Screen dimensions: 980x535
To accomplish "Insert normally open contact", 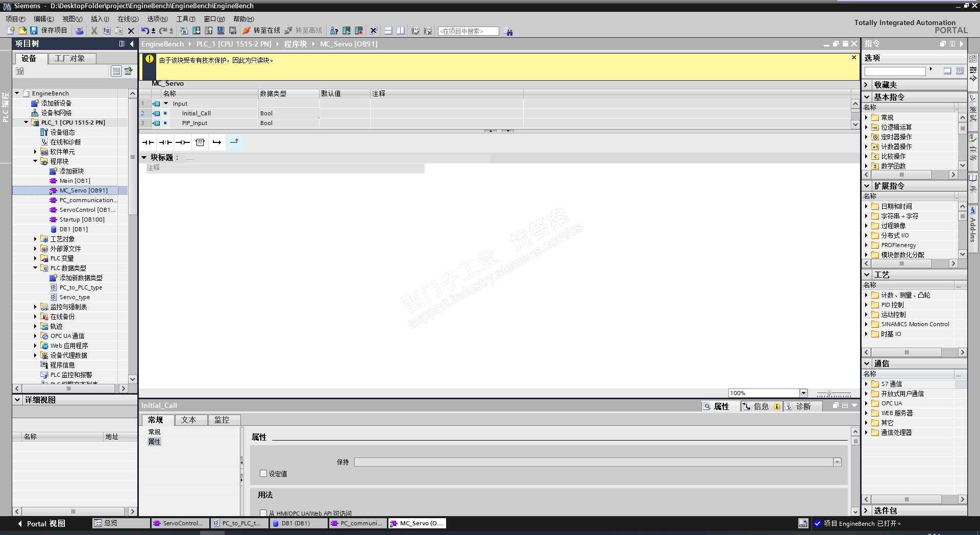I will click(148, 142).
